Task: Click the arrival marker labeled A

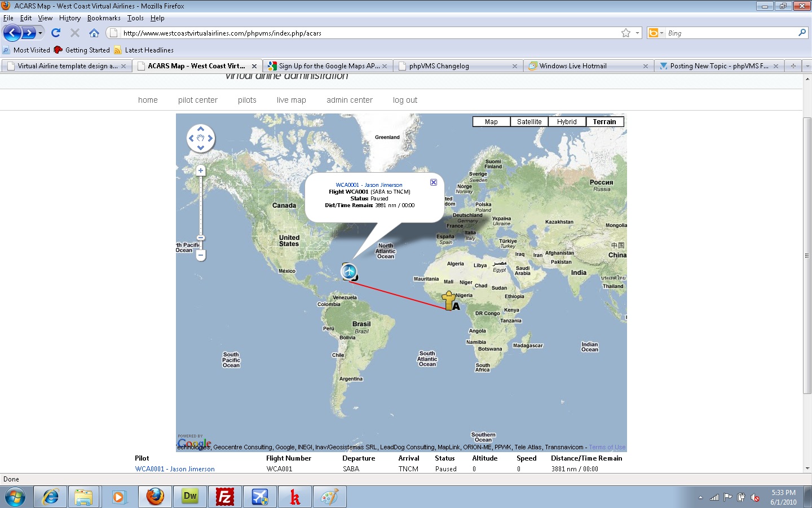Action: (x=449, y=297)
